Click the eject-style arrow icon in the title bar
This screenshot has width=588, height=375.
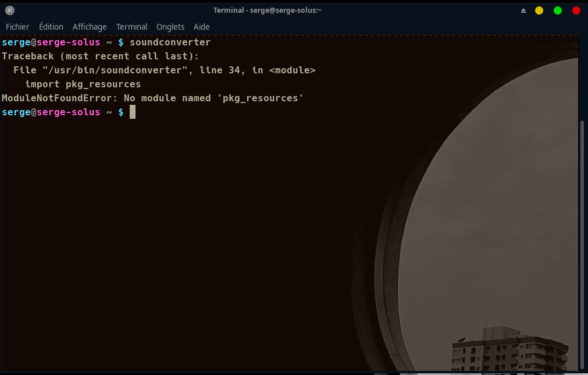pos(523,10)
